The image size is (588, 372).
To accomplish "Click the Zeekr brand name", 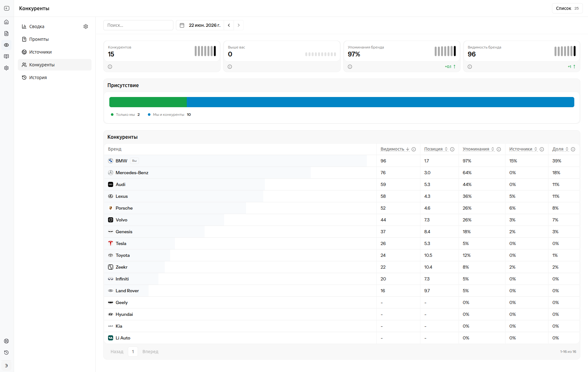I will click(121, 267).
